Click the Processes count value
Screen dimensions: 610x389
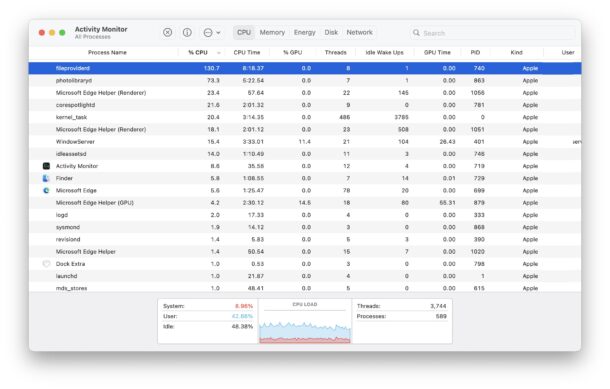click(x=441, y=316)
